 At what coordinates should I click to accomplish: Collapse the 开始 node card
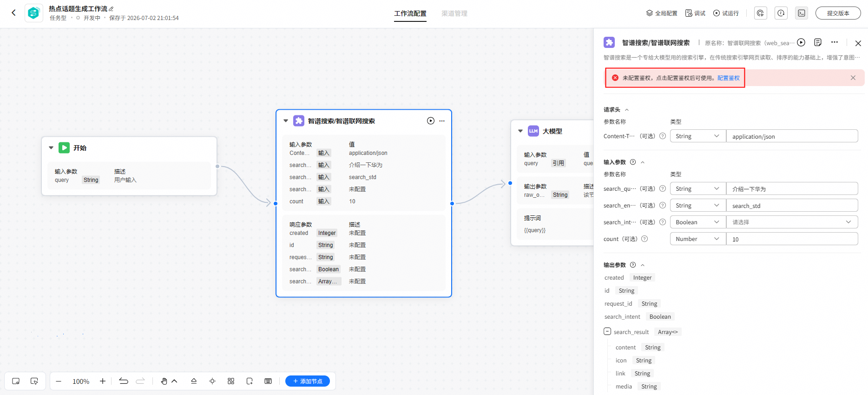point(51,148)
